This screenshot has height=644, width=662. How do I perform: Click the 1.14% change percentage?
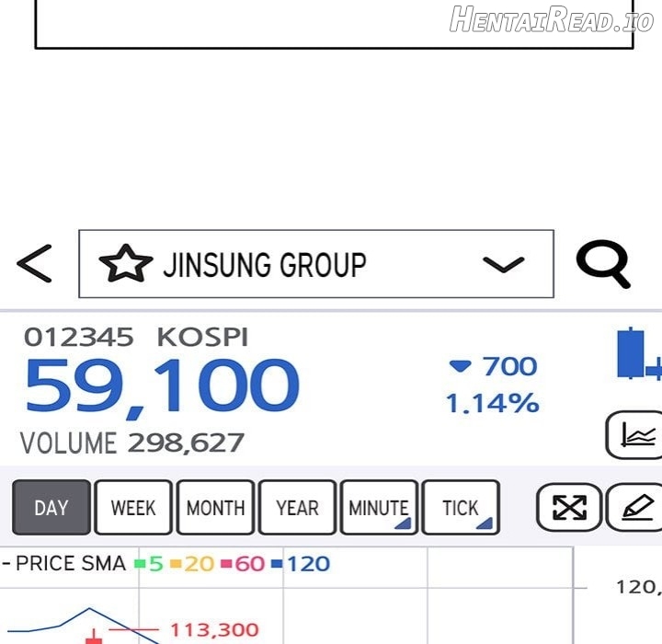pyautogui.click(x=492, y=403)
